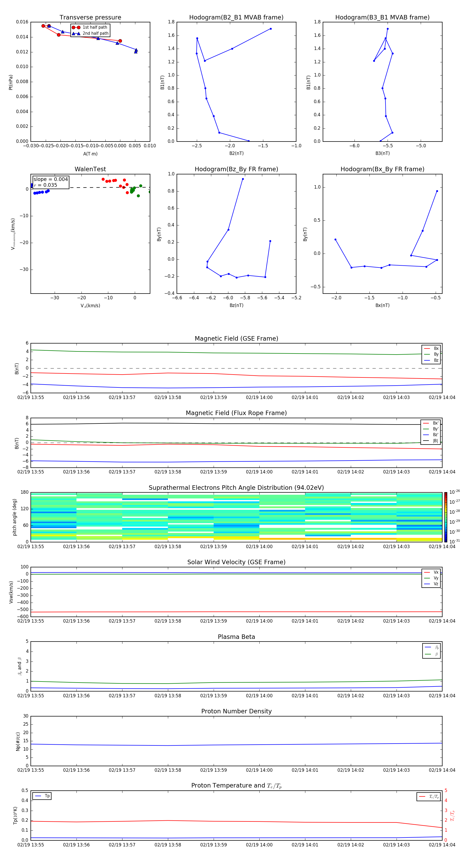Click the 'Bx(nT)' axis label
473x868 pixels.
pos(382,305)
